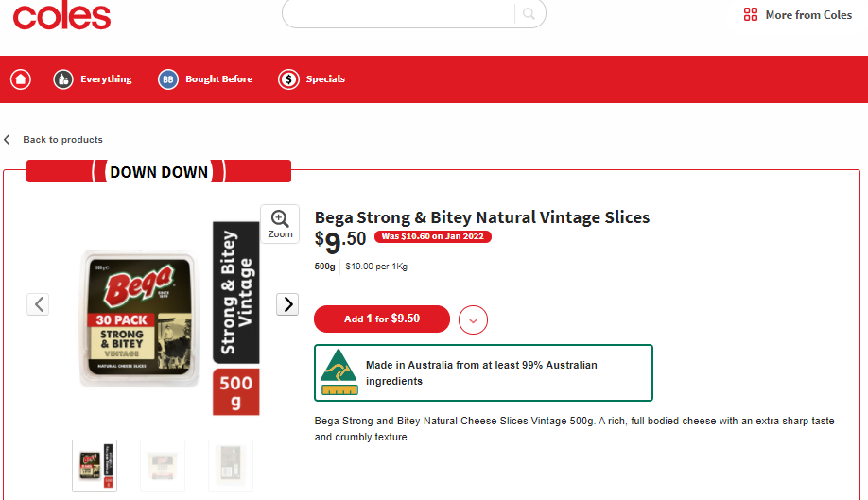Select the third product thumbnail
Screen dimensions: 868x500
(231, 466)
